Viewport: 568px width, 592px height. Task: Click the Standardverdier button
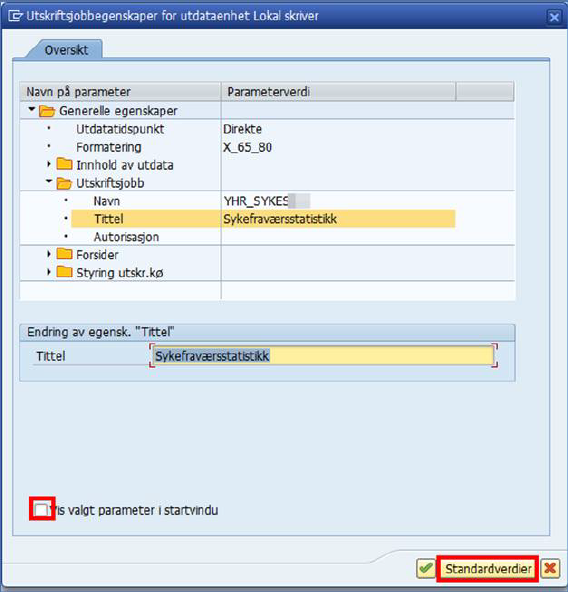488,568
